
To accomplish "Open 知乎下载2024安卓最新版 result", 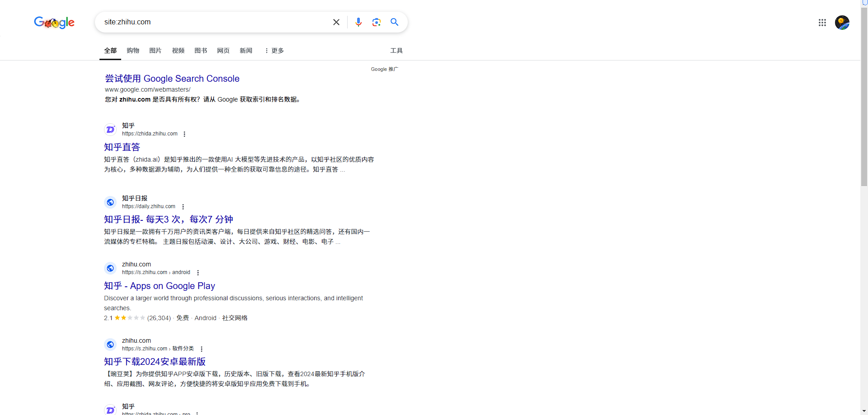I will click(x=155, y=362).
